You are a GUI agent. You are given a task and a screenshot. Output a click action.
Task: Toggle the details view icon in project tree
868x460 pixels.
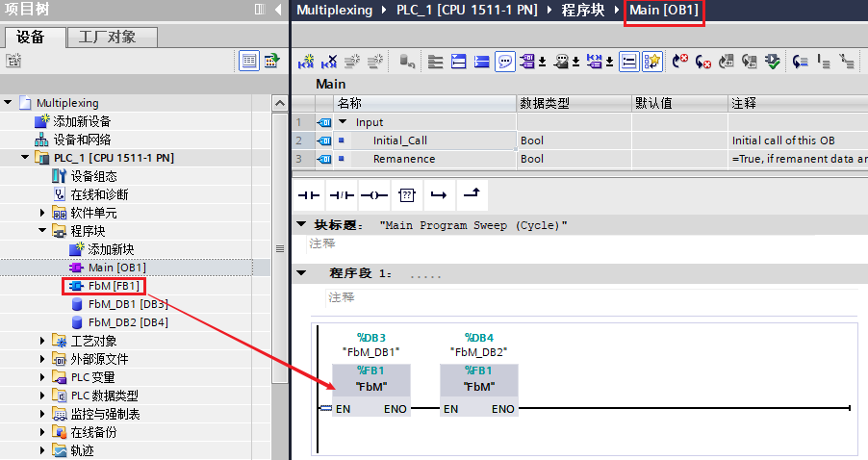click(249, 61)
